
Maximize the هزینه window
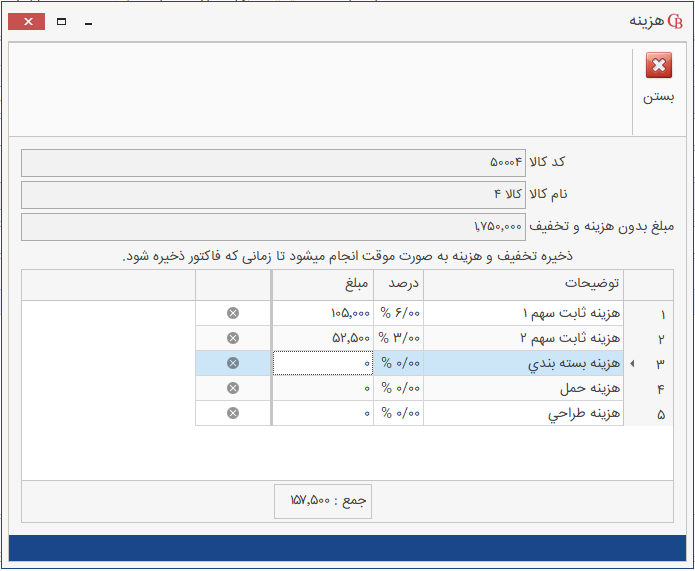pos(61,21)
